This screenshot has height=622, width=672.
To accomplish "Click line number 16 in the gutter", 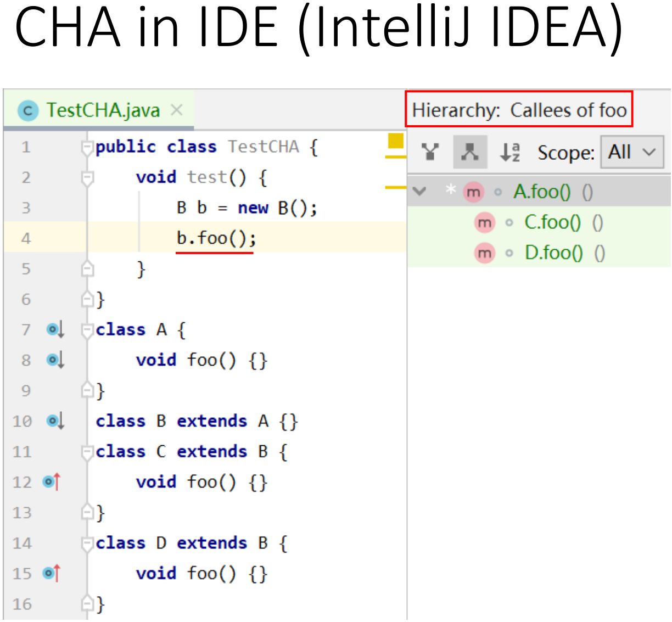I will coord(22,604).
